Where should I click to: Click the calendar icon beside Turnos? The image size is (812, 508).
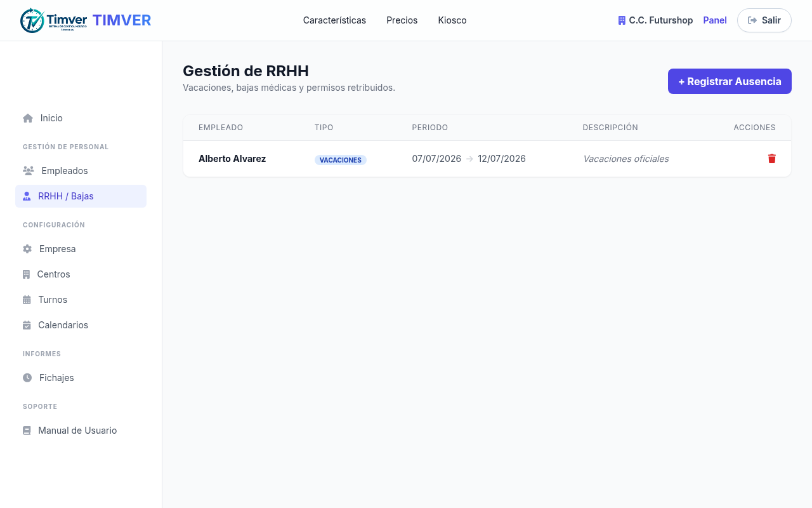[27, 300]
